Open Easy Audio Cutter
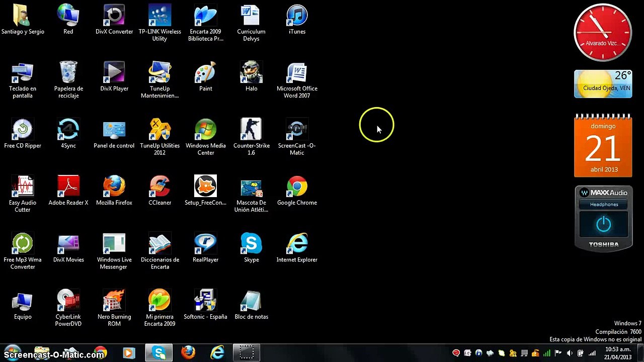The width and height of the screenshot is (644, 362). click(23, 194)
